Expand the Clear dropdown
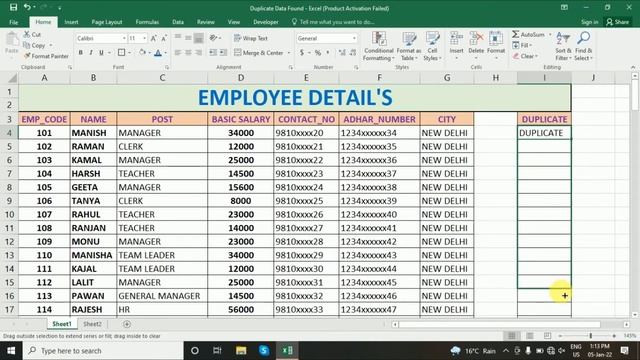The height and width of the screenshot is (360, 640). coord(536,56)
